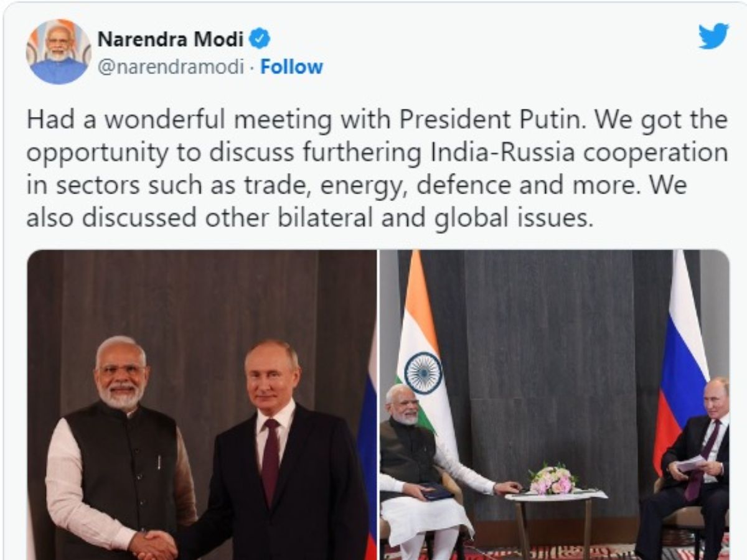
Task: Click the maroon tie in the handshake photo
Action: [x=270, y=460]
